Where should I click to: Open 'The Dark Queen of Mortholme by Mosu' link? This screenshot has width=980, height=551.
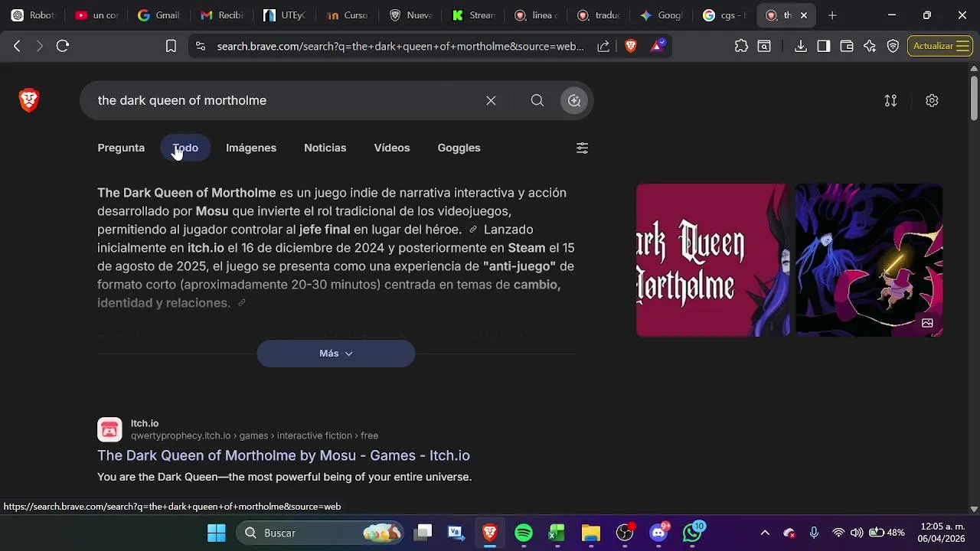click(x=283, y=455)
